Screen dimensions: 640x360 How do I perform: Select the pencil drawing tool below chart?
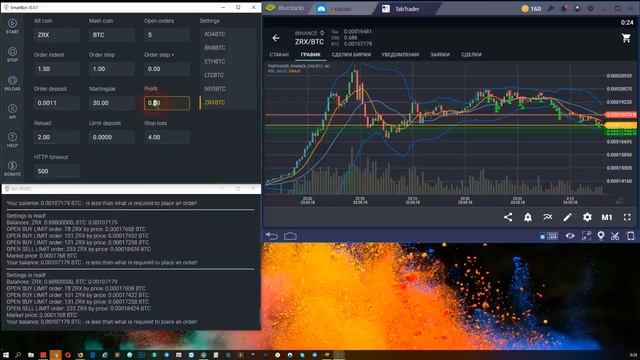(x=567, y=217)
